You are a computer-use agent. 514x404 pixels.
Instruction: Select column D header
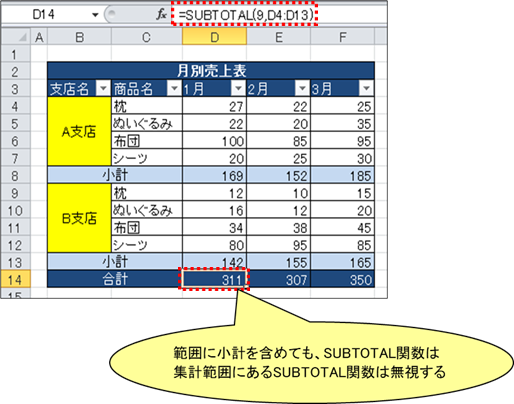pos(214,37)
